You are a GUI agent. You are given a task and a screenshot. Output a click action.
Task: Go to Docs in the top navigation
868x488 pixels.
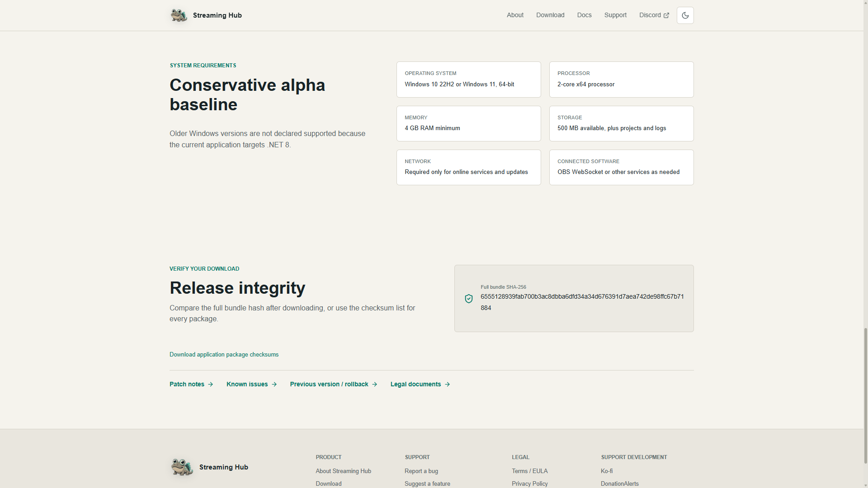[x=584, y=15]
